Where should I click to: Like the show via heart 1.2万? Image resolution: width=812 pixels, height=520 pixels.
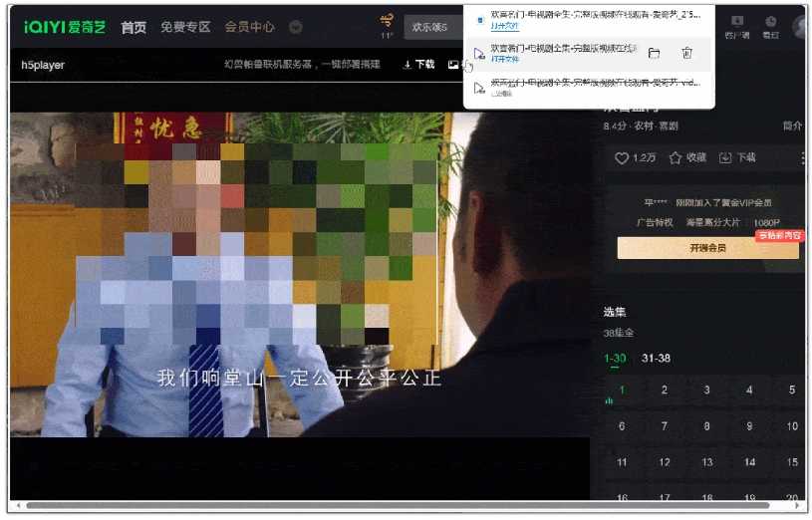pyautogui.click(x=635, y=158)
